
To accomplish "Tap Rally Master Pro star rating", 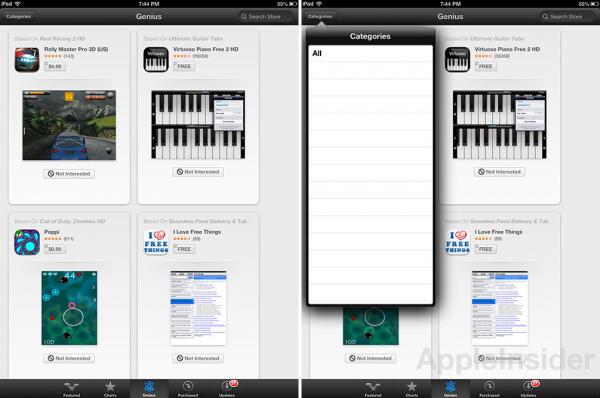I will click(53, 56).
